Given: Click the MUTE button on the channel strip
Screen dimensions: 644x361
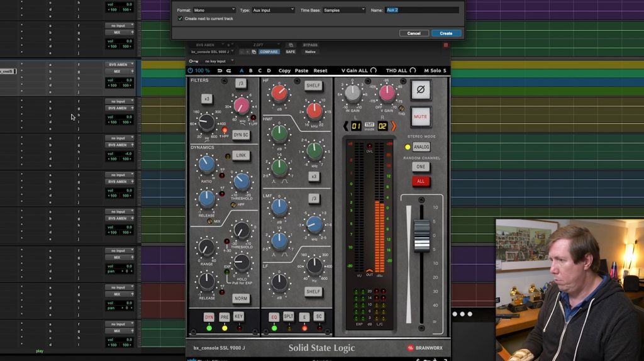Looking at the screenshot, I should (x=421, y=116).
